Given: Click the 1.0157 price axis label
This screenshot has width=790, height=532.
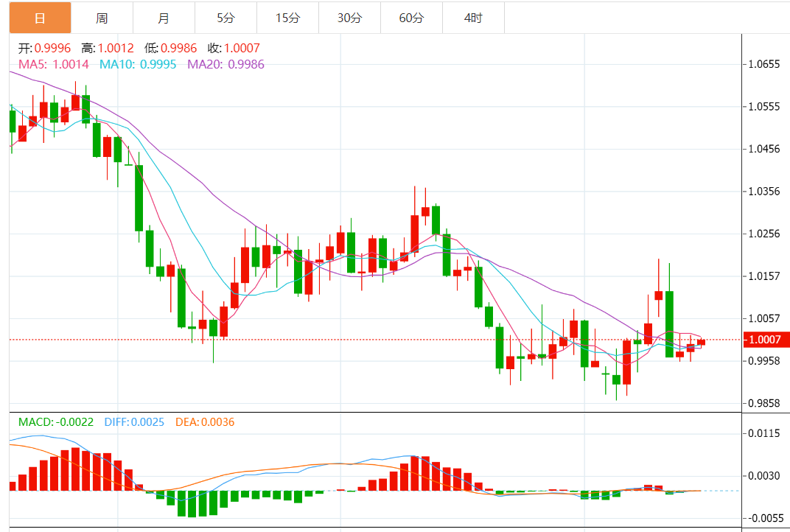Looking at the screenshot, I should tap(763, 276).
